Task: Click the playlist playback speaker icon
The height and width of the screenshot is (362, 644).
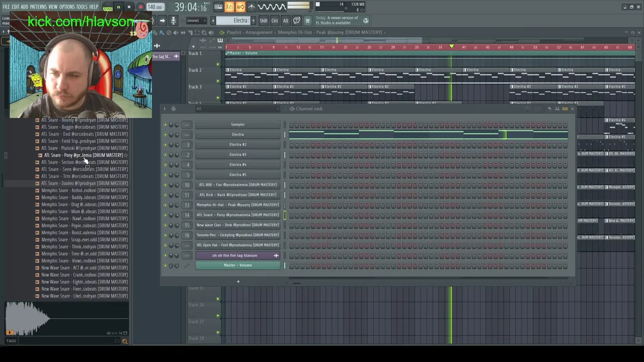Action: 211,33
